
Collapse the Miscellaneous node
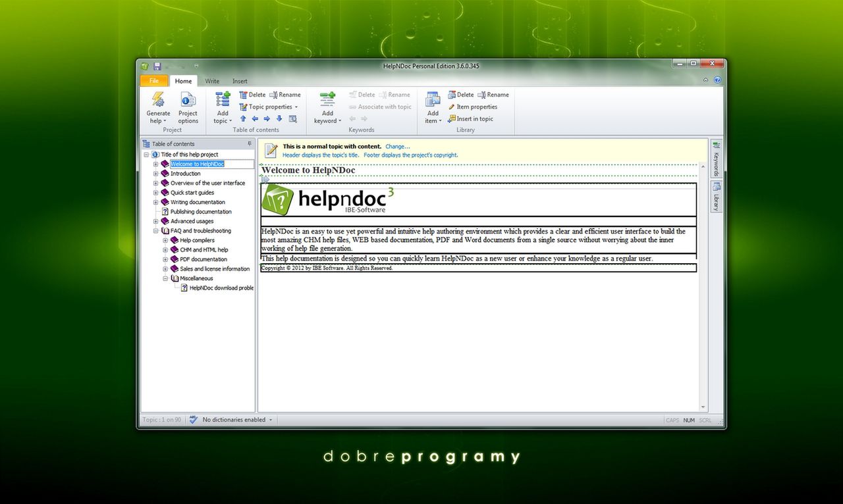click(165, 278)
